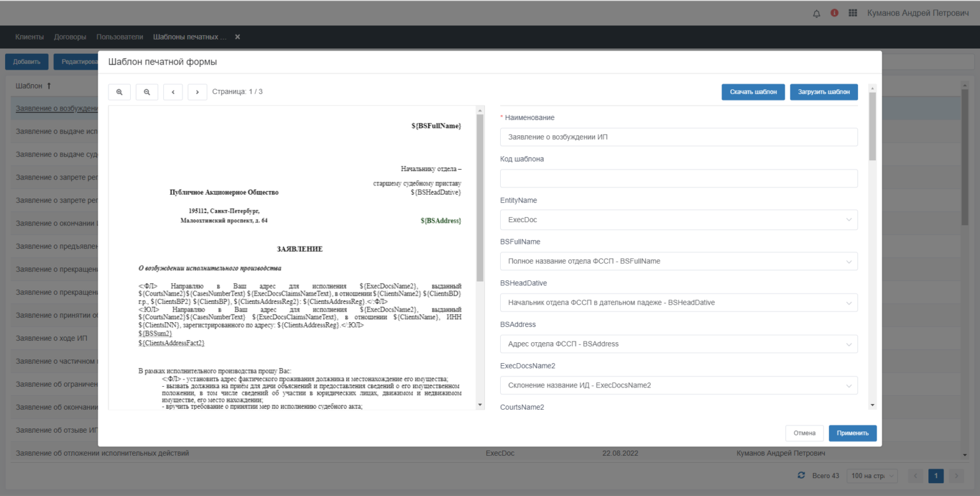Click ${BSFullName} placeholder in preview
980x496 pixels.
click(436, 126)
